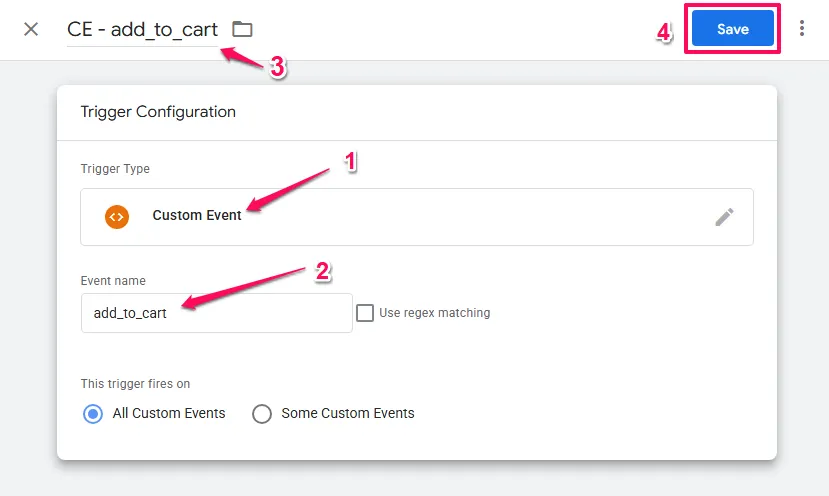This screenshot has width=829, height=496.
Task: Select the 'Some Custom Events' radio button
Action: [x=262, y=413]
